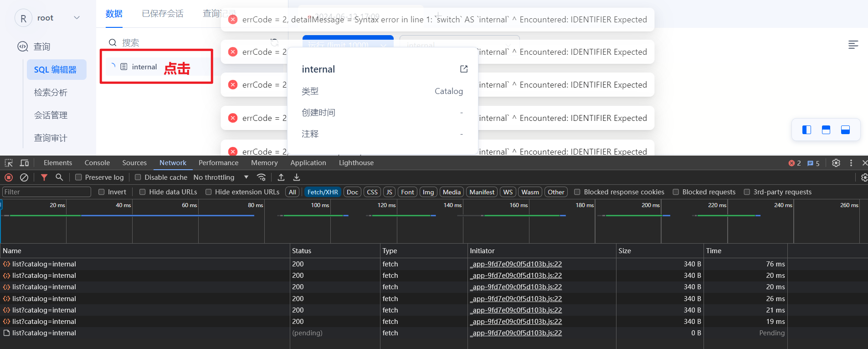Open network conditions wifi icon
868x349 pixels.
pos(261,177)
